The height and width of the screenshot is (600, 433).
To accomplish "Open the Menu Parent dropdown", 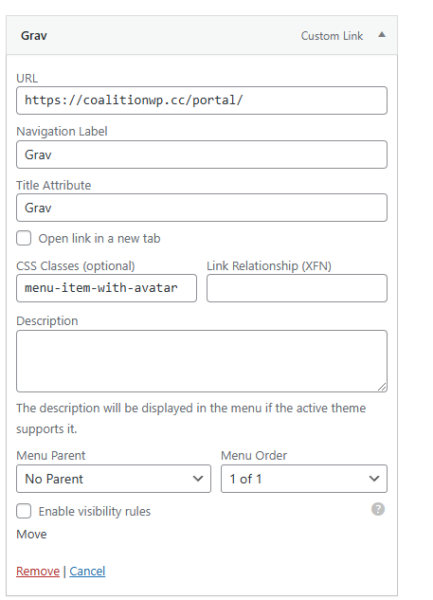I will [114, 479].
